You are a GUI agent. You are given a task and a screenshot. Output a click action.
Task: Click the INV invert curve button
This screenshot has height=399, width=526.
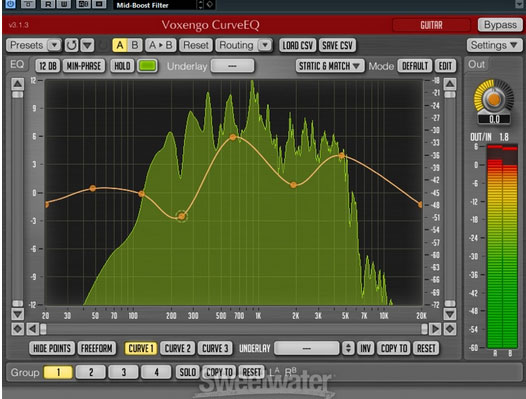(x=365, y=348)
